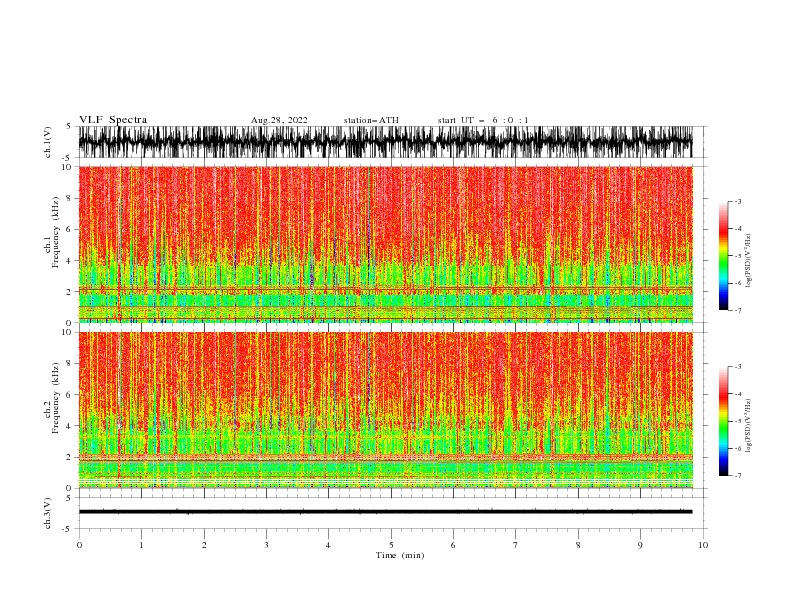Click the ch.1 voltage waveform trace

click(385, 142)
